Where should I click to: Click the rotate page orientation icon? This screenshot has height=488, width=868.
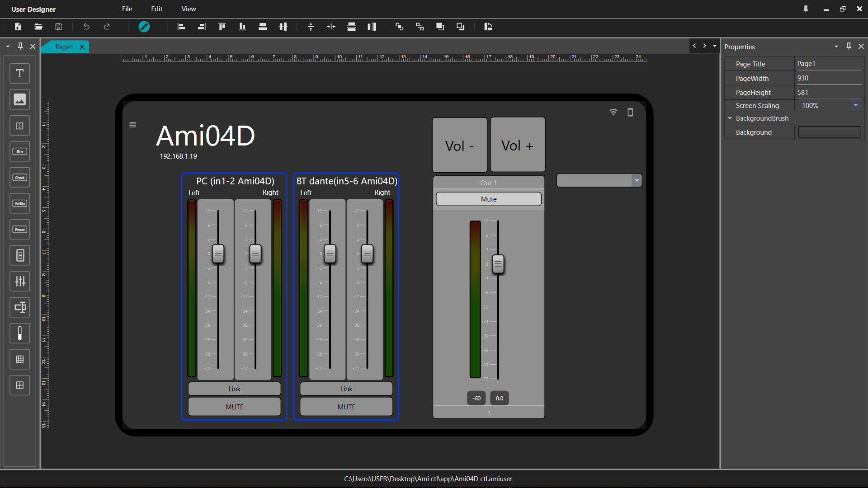pos(488,27)
